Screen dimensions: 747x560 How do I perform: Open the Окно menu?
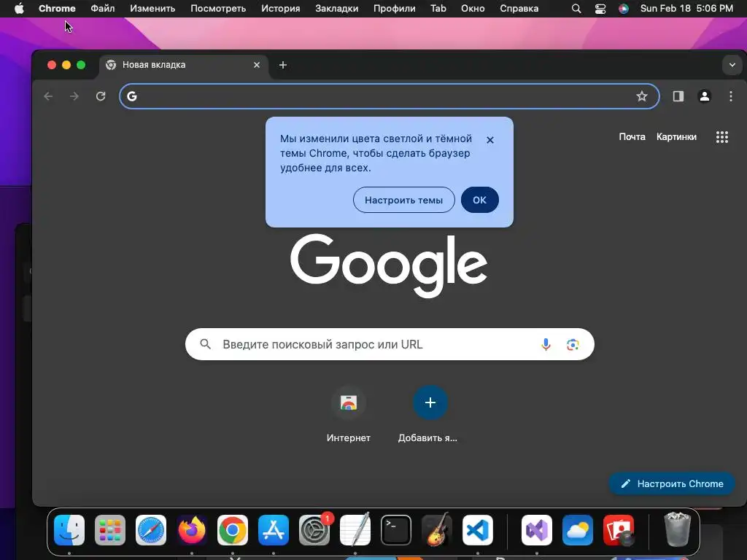click(473, 9)
